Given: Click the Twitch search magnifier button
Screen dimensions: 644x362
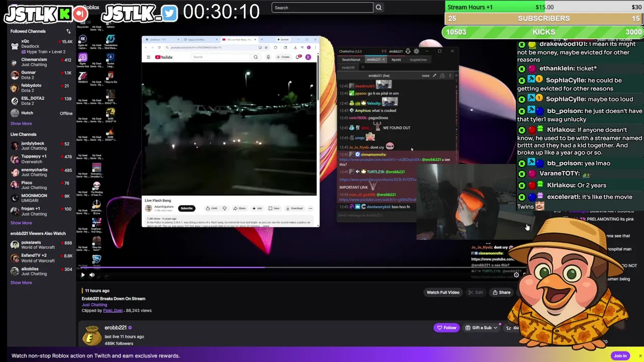Looking at the screenshot, I should pos(378,8).
